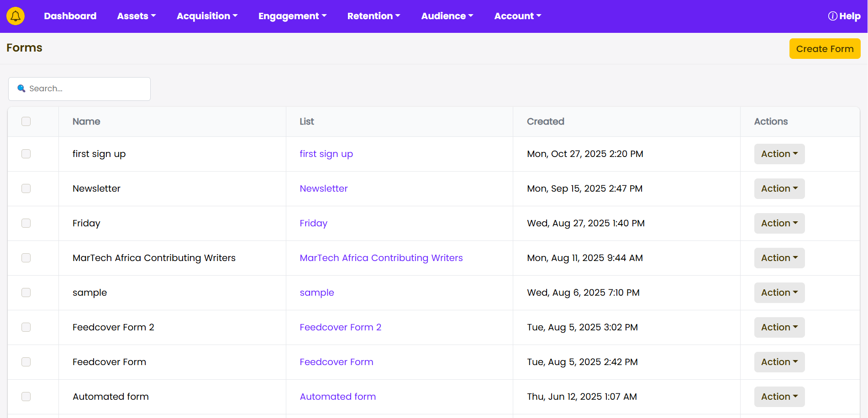Screen dimensions: 868x418
Task: Expand the Action dropdown for first sign up
Action: pos(779,154)
